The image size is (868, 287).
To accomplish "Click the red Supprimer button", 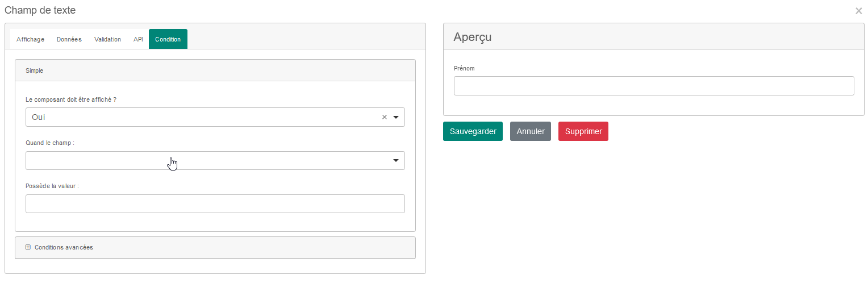I will coord(583,131).
